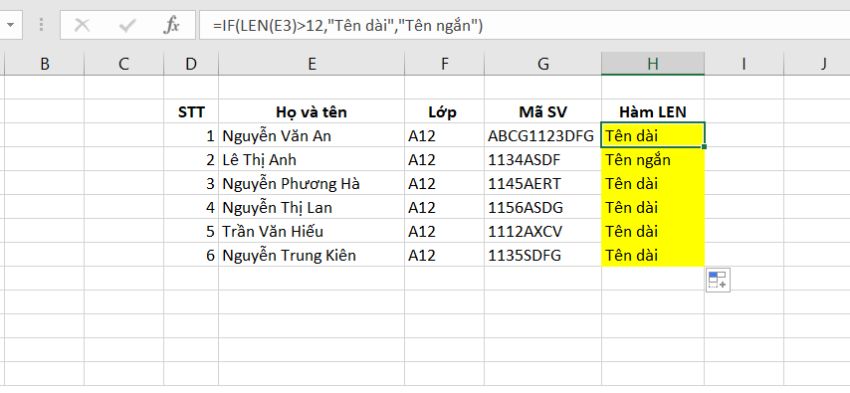Select A12 class cell for Nguyễn Văn An
This screenshot has height=393, width=850.
coord(445,136)
